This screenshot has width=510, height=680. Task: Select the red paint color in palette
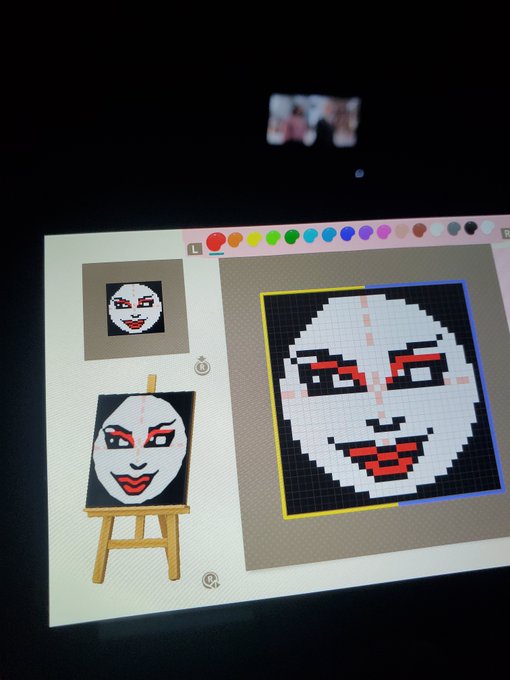tap(216, 242)
